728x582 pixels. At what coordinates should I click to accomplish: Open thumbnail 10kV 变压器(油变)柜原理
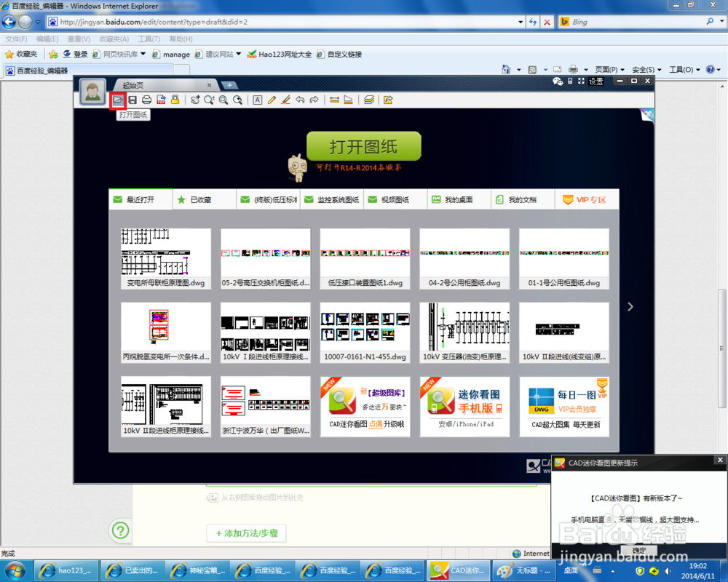[x=464, y=332]
